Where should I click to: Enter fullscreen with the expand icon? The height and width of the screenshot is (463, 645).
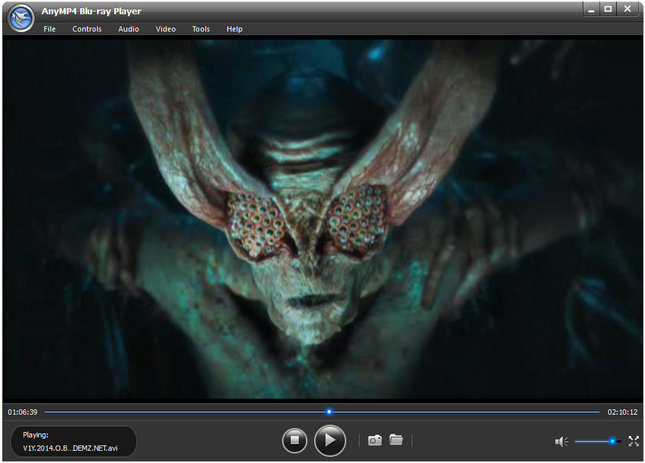click(x=633, y=441)
